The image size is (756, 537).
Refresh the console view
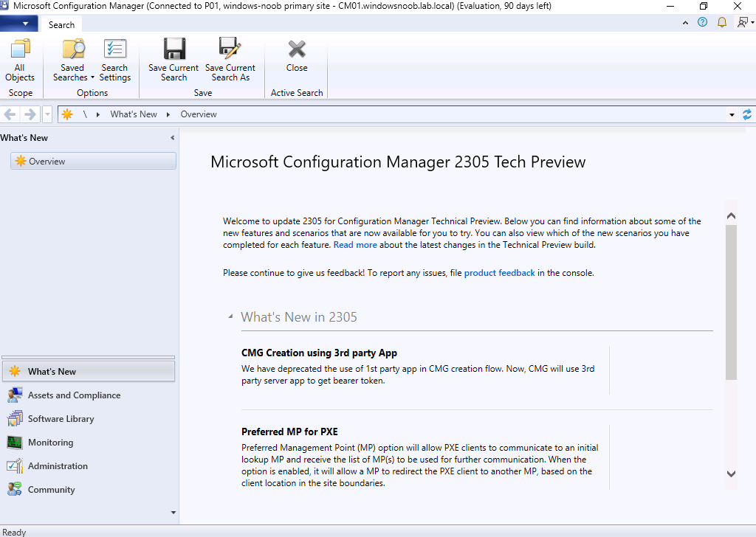747,114
